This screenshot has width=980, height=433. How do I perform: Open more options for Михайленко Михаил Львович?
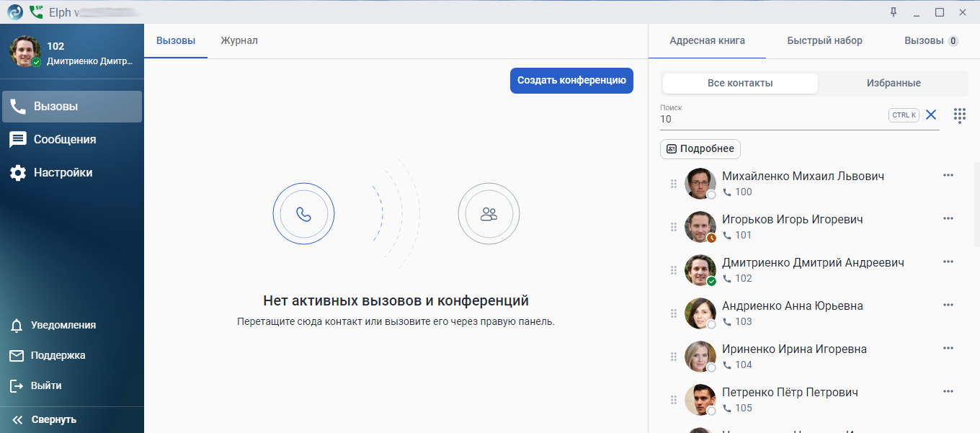pyautogui.click(x=948, y=175)
